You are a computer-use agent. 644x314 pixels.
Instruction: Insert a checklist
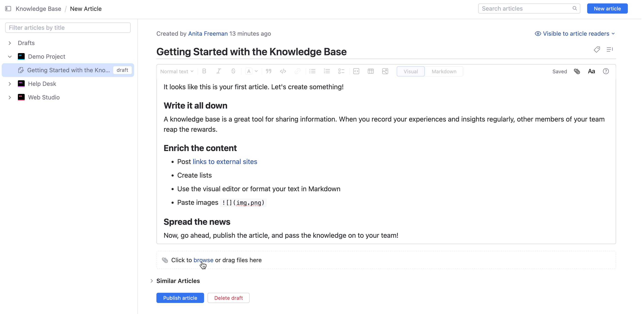(x=341, y=71)
